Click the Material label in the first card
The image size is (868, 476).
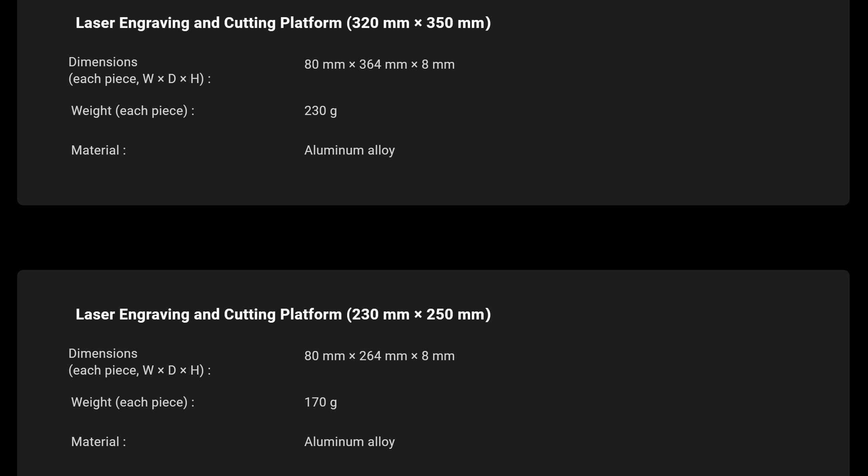pos(99,151)
